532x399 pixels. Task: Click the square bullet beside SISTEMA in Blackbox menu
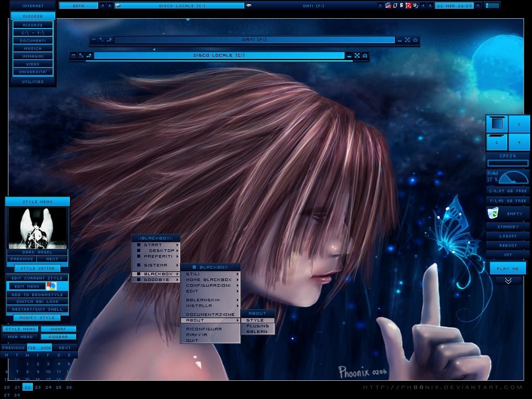tap(138, 265)
